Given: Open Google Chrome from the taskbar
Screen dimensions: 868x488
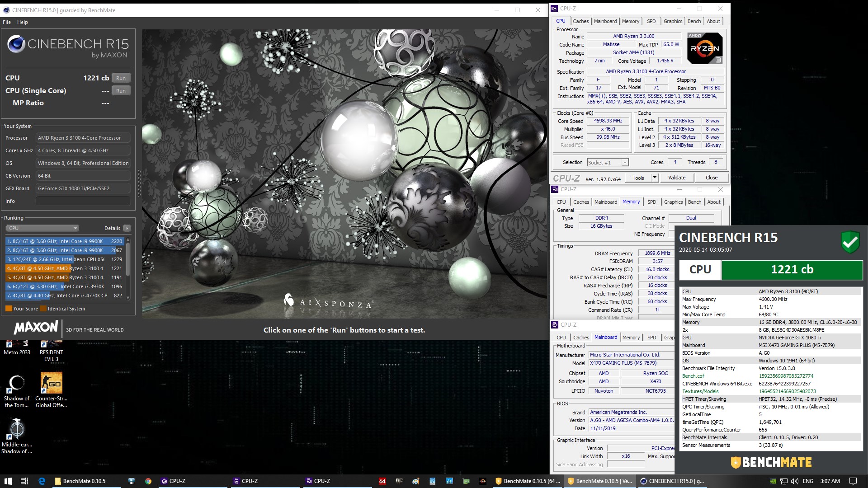Looking at the screenshot, I should tap(148, 481).
